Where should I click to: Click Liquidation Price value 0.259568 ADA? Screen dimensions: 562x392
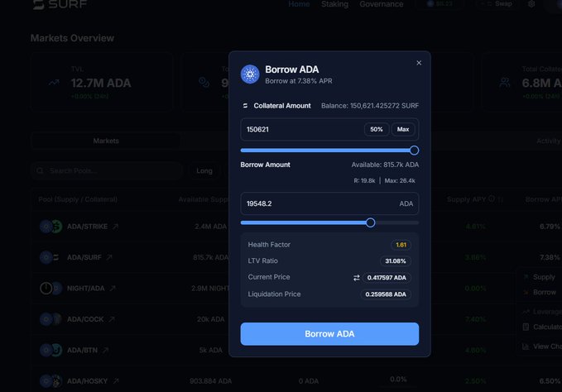tap(386, 294)
